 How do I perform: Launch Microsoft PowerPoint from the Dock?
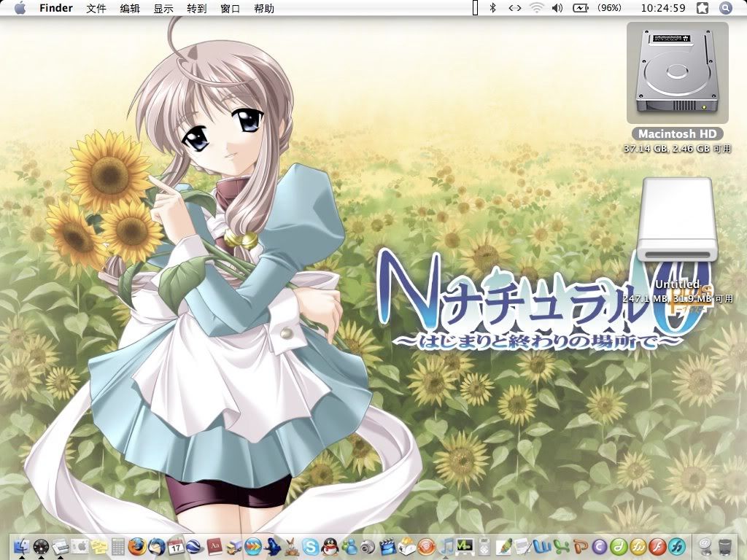tap(581, 545)
